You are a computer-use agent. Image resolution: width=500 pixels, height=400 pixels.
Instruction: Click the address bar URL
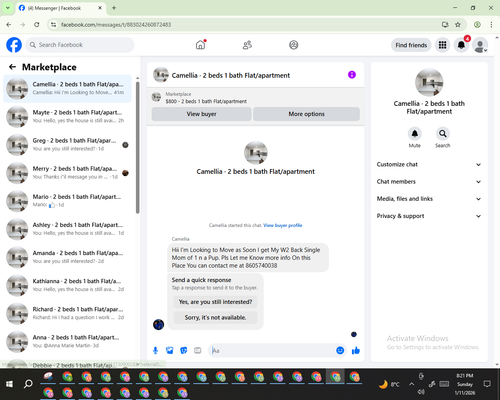pos(116,25)
